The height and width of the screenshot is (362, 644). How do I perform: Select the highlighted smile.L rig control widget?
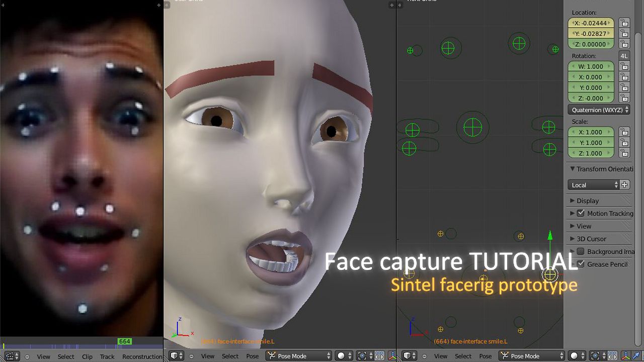point(550,275)
